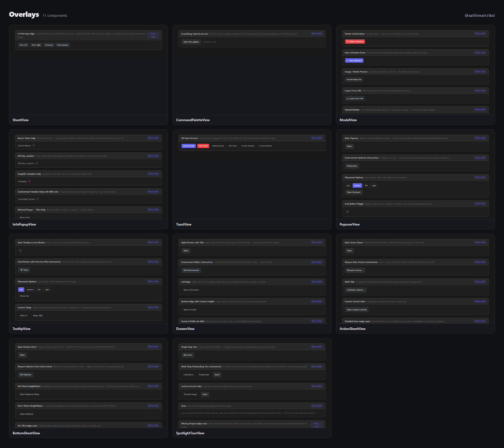Image resolution: width=504 pixels, height=448 pixels.
Task: Click the 'Collection actions...' button
Action: click(356, 290)
